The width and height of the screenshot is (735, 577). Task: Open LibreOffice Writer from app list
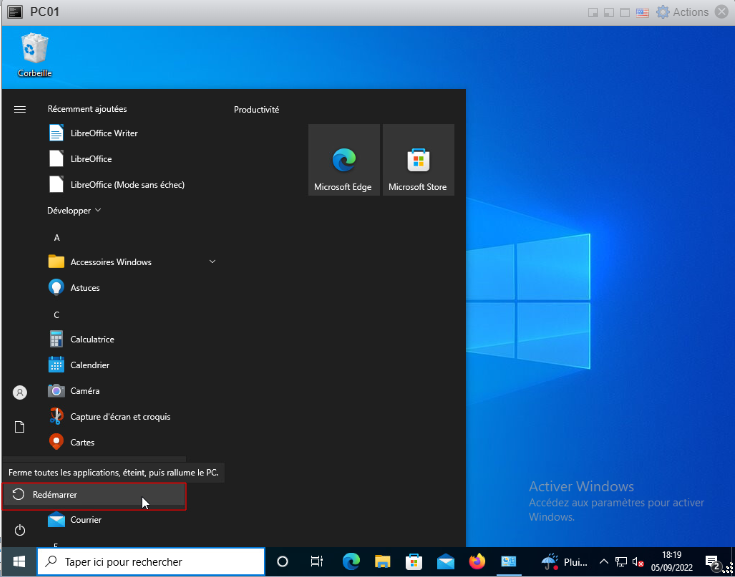point(104,133)
